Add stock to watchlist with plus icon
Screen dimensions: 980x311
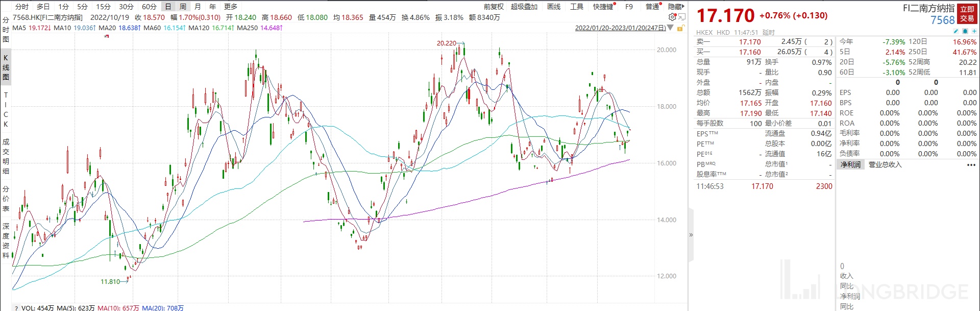pyautogui.click(x=974, y=32)
